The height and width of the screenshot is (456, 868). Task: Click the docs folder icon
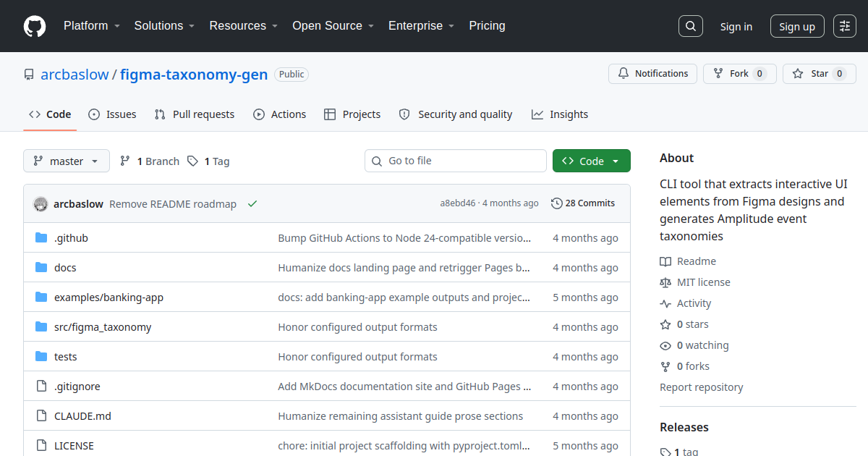(x=41, y=268)
